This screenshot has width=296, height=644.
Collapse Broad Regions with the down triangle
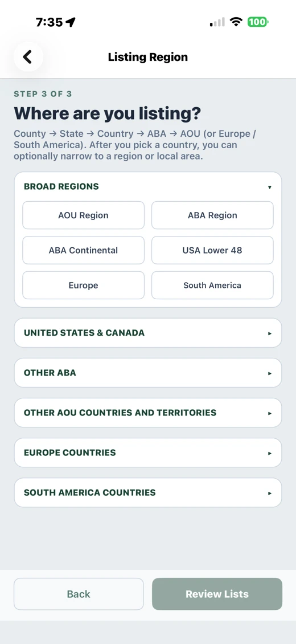[269, 188]
